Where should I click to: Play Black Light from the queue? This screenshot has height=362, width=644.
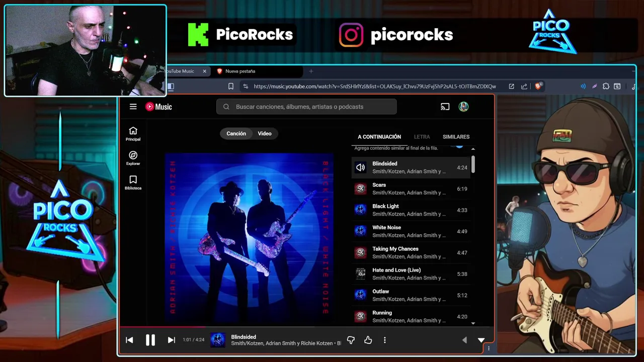click(x=411, y=210)
